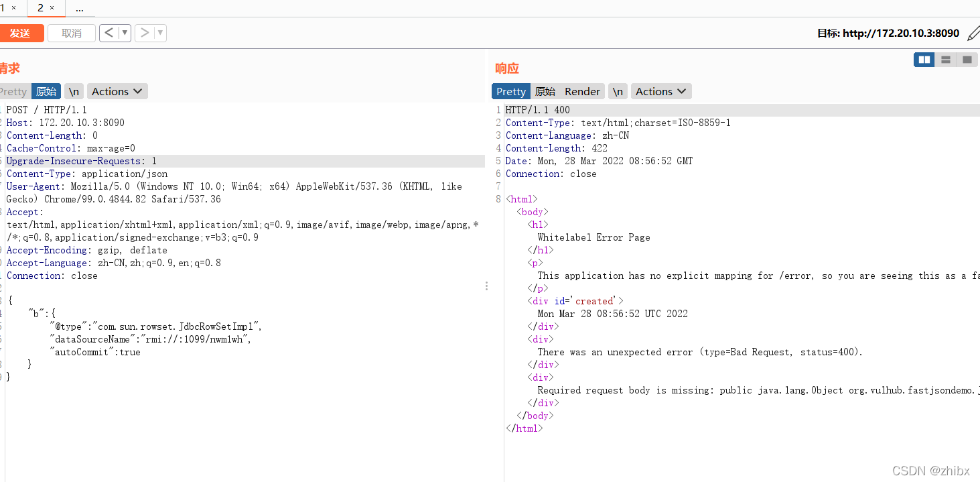
Task: Select Repeater tab 2
Action: 41,8
